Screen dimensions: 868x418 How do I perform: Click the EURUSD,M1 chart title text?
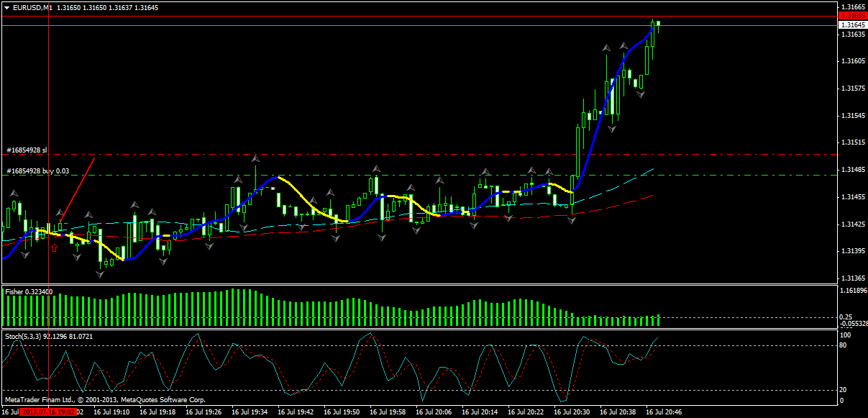click(x=32, y=7)
